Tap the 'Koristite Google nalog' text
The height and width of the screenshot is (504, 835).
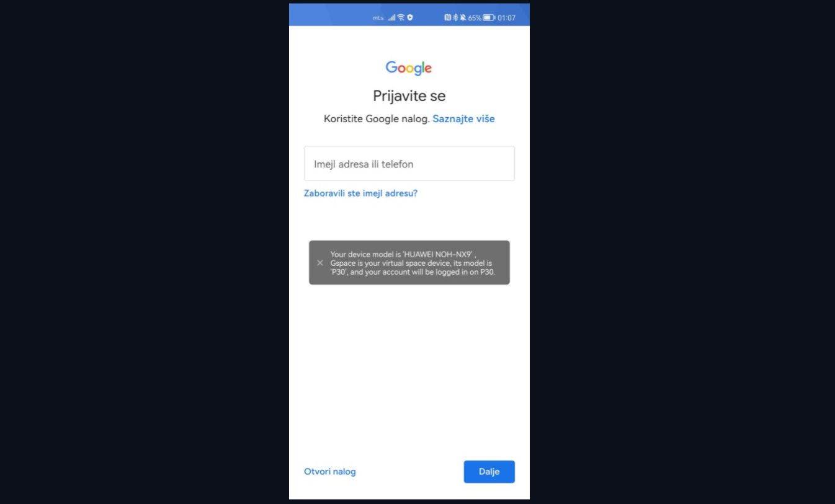pyautogui.click(x=377, y=118)
